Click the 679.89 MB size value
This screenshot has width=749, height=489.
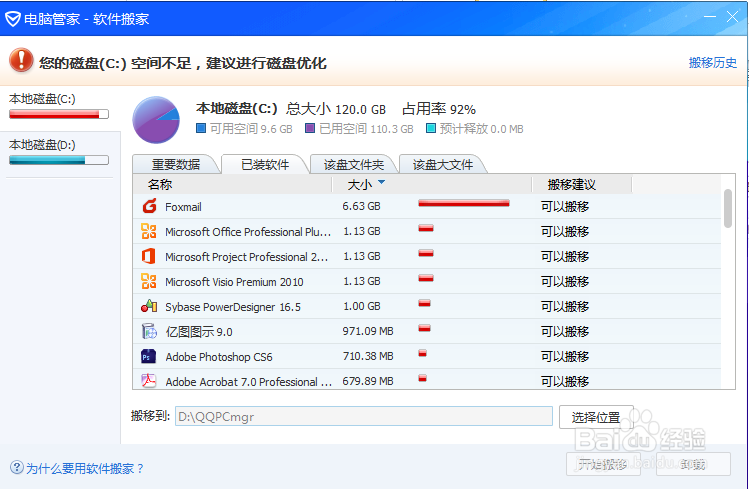tap(368, 381)
